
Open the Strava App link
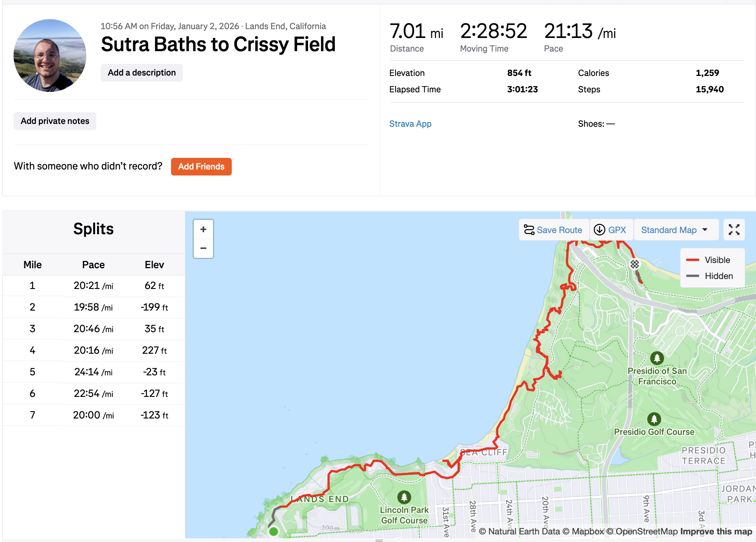tap(410, 124)
